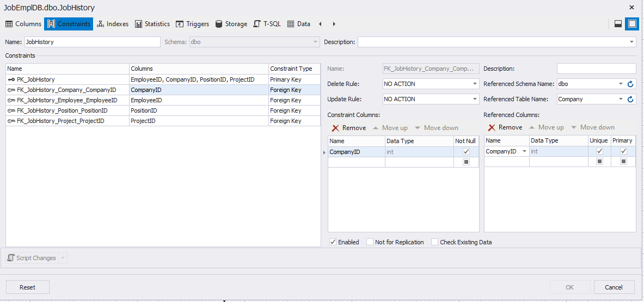Click the Data Type header in Referenced Columns

click(x=558, y=141)
